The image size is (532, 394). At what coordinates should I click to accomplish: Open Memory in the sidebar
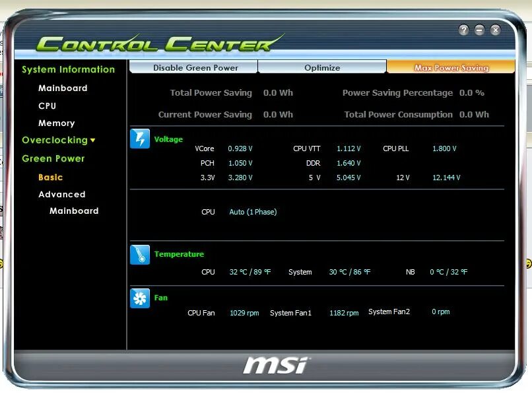coord(56,123)
